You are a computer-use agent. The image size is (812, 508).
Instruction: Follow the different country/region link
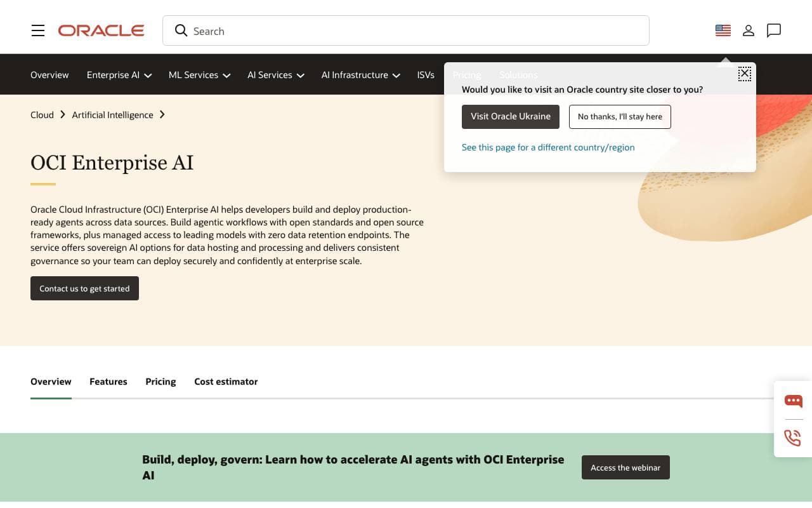pyautogui.click(x=548, y=147)
